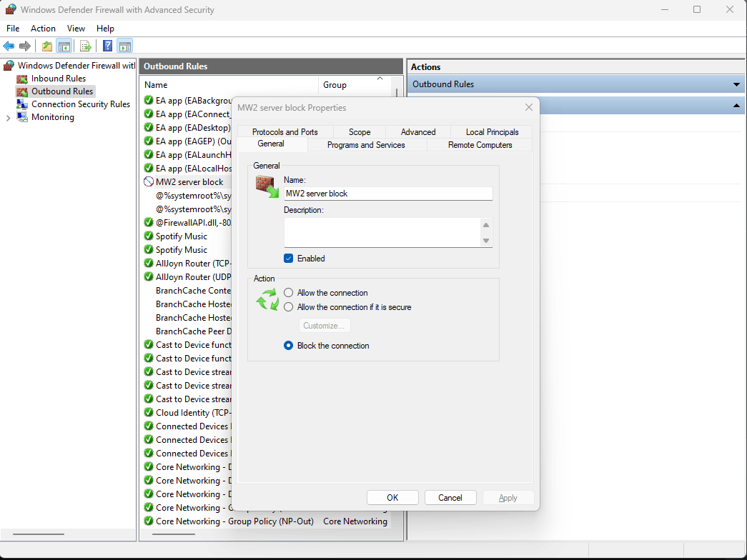Click green check icon for EA app (EABackgrou

point(149,101)
